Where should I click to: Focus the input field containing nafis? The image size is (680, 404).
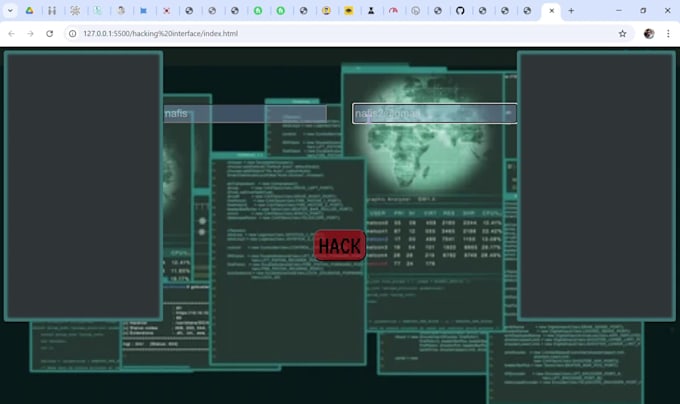245,114
